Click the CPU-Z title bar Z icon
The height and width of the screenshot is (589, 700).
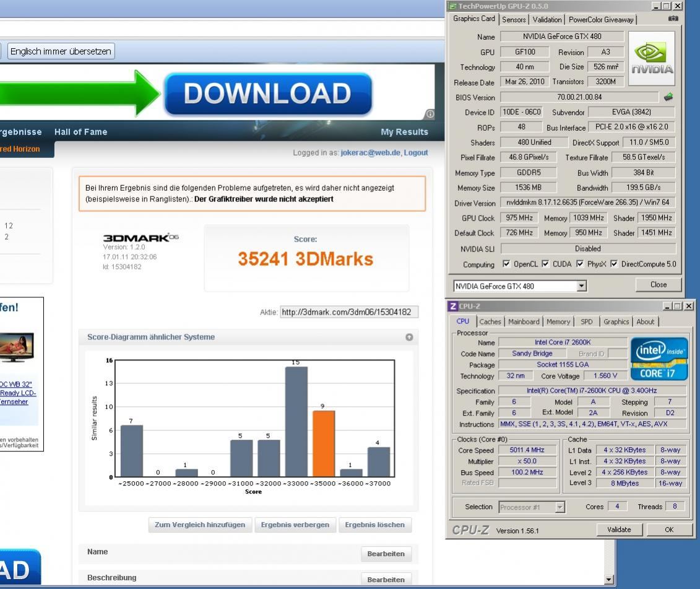tap(452, 306)
